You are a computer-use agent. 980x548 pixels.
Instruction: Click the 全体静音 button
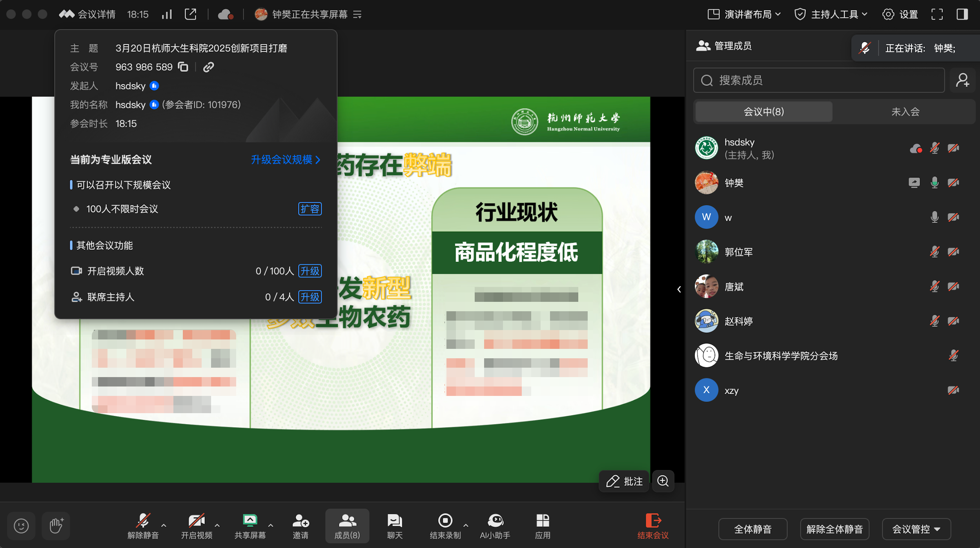point(752,529)
